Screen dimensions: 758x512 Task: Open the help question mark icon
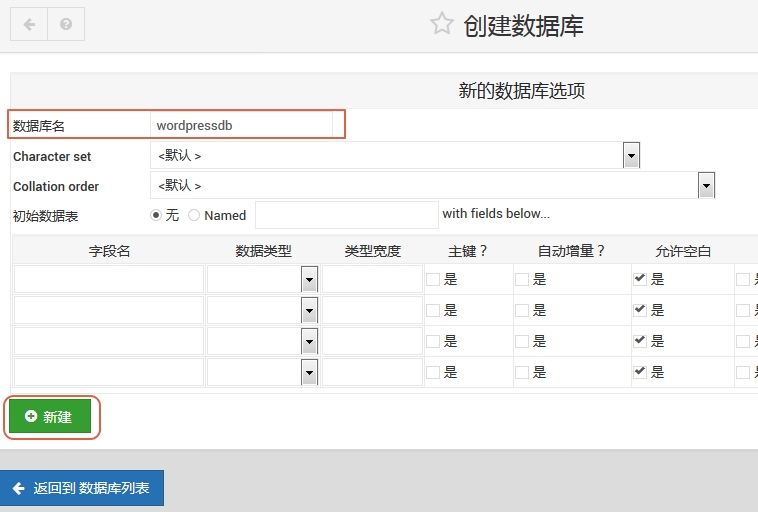point(66,24)
